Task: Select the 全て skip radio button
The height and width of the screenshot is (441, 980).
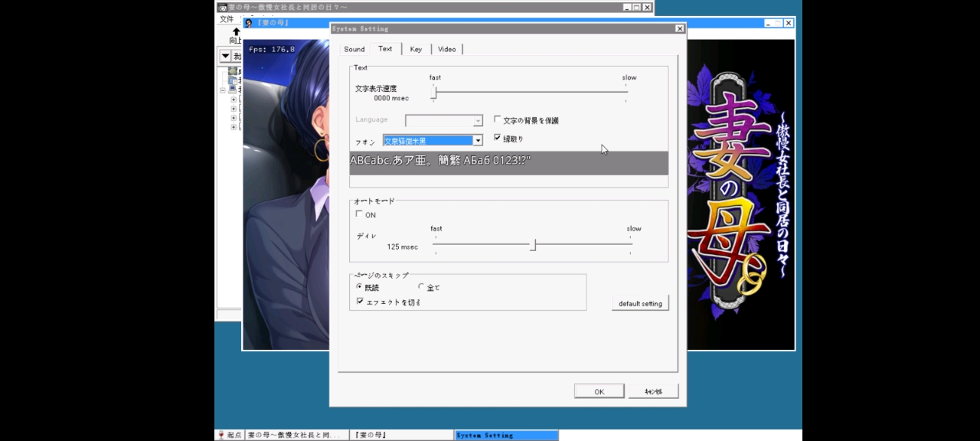Action: pos(421,286)
